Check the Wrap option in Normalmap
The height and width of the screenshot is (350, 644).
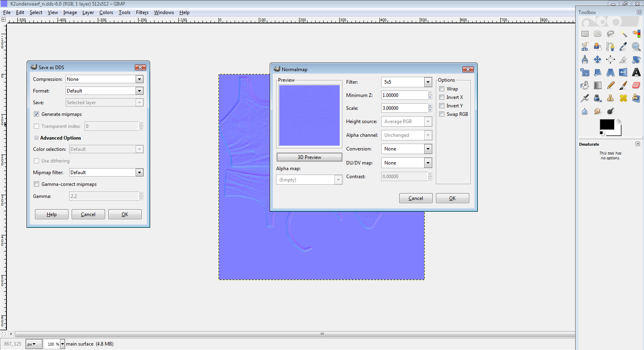tap(442, 89)
